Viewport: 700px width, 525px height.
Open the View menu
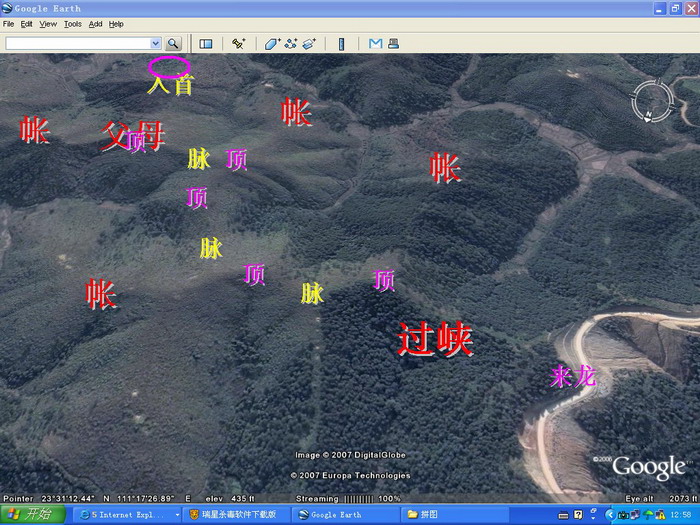(x=48, y=24)
